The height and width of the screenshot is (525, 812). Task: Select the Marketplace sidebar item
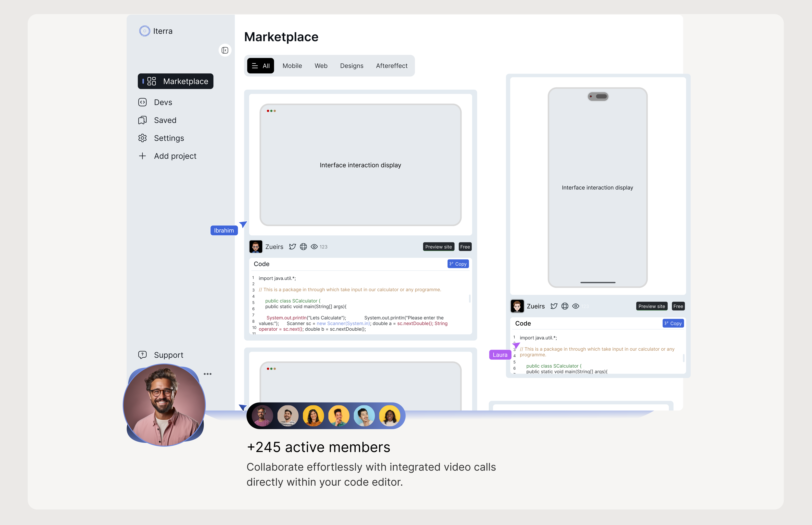pyautogui.click(x=176, y=81)
